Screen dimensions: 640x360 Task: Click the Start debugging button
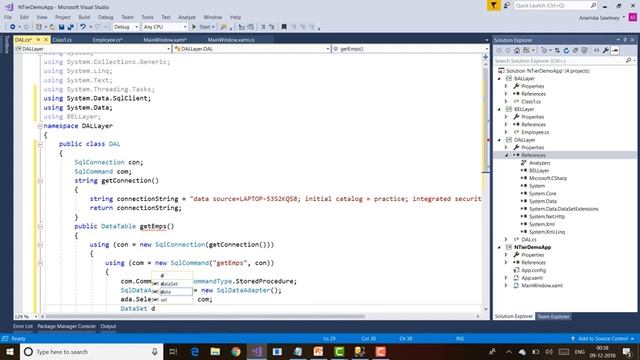tap(203, 27)
